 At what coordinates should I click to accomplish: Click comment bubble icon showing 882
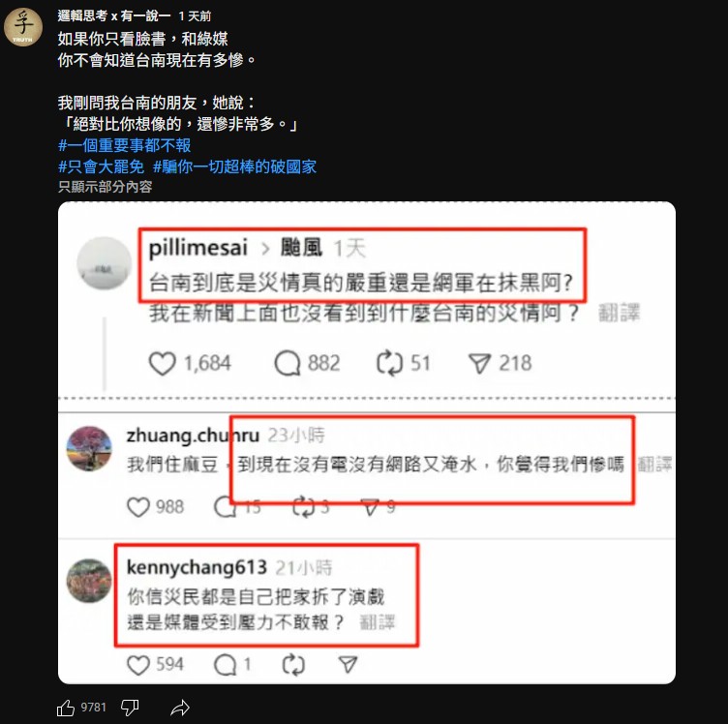[288, 363]
